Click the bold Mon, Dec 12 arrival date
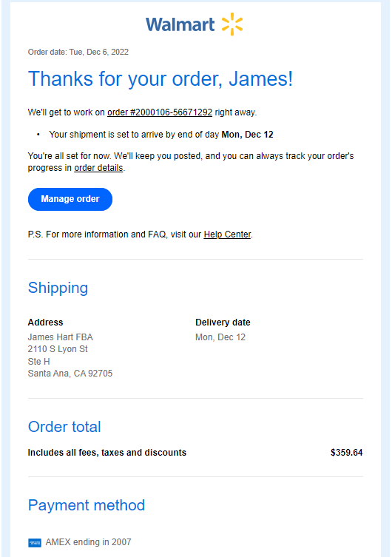 coord(248,135)
